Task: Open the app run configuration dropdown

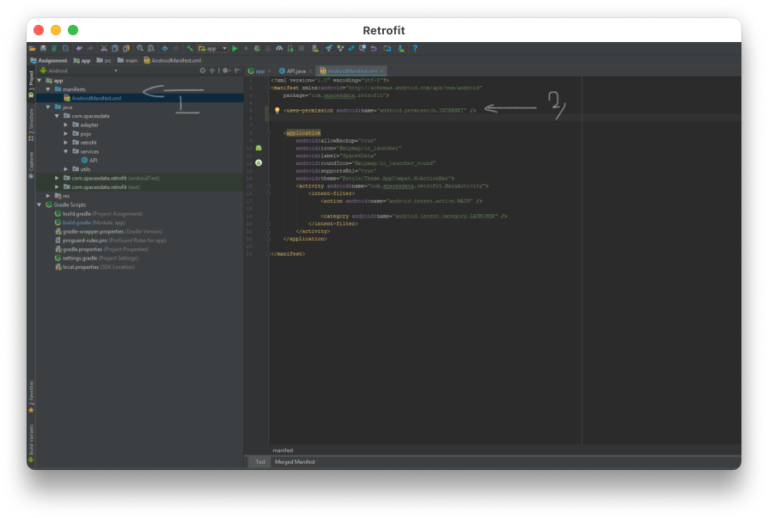Action: 213,48
